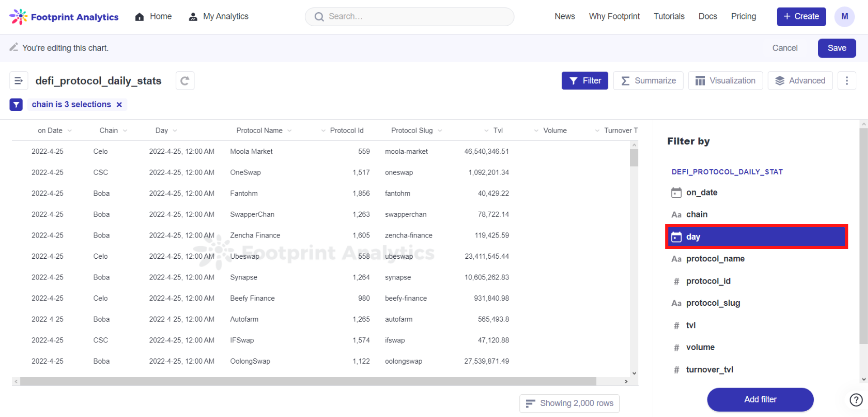868x417 pixels.
Task: Open My Analytics page
Action: pos(218,17)
